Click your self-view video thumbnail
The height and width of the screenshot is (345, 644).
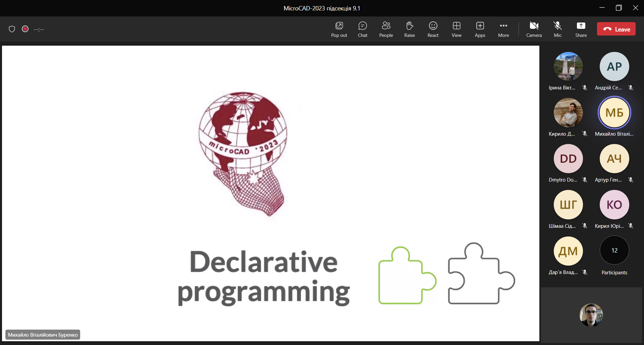pyautogui.click(x=591, y=315)
